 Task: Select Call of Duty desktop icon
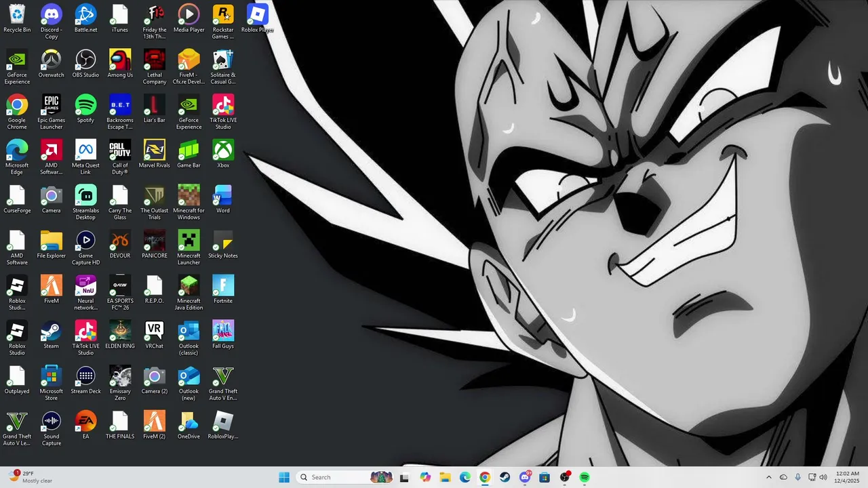[x=120, y=158]
